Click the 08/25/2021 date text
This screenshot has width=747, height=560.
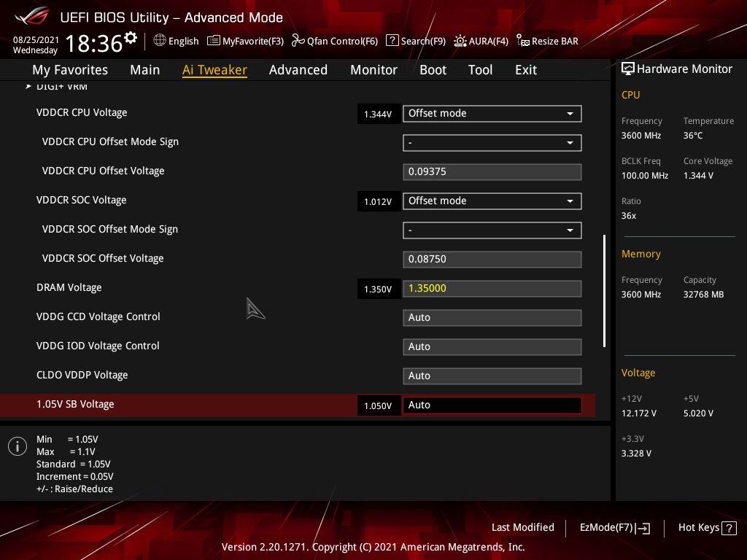click(36, 40)
